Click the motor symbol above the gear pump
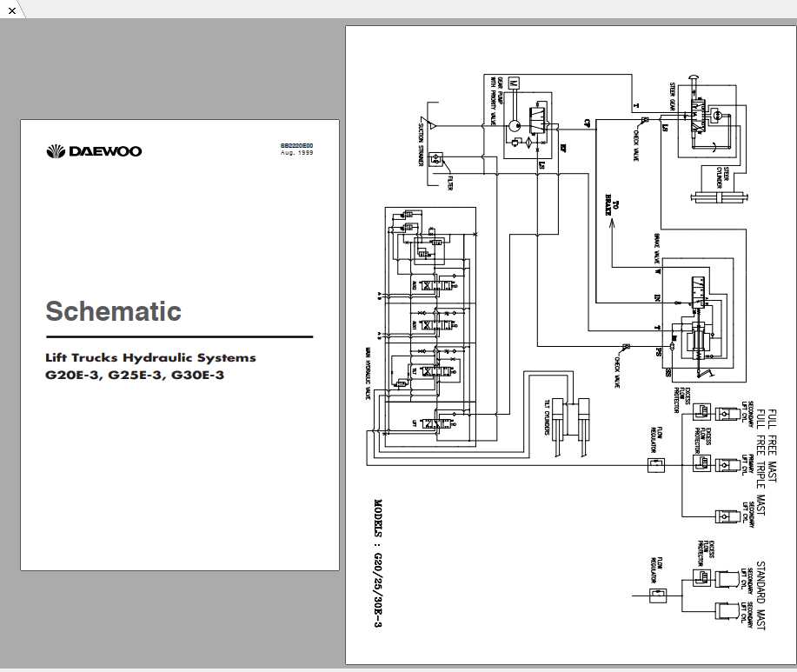Screen dimensions: 797x672 pos(514,83)
